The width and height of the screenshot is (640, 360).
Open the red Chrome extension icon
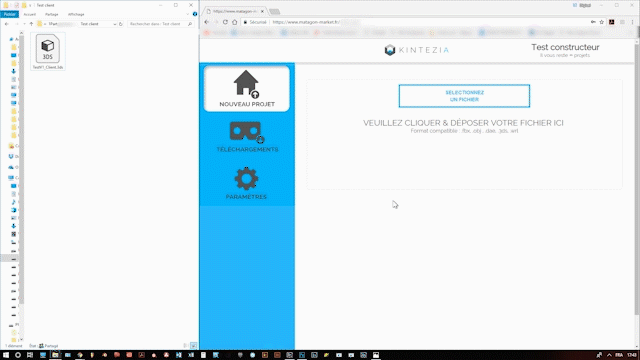[611, 22]
